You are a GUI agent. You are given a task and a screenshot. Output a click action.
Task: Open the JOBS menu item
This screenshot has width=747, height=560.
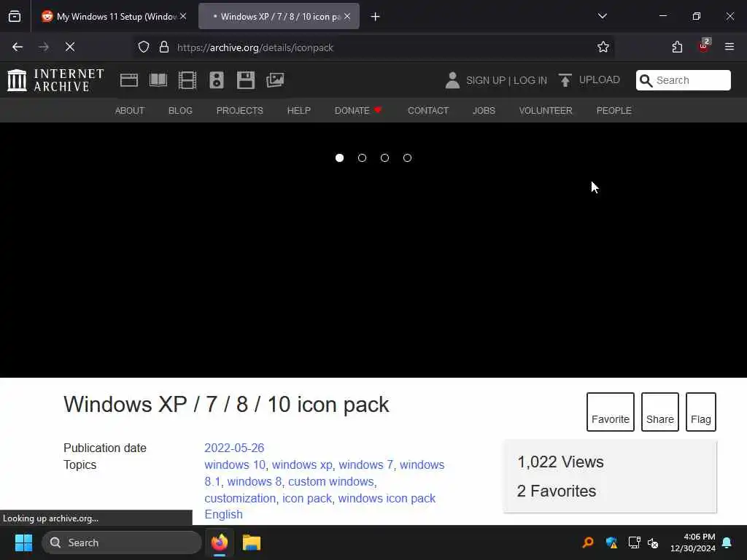point(484,111)
